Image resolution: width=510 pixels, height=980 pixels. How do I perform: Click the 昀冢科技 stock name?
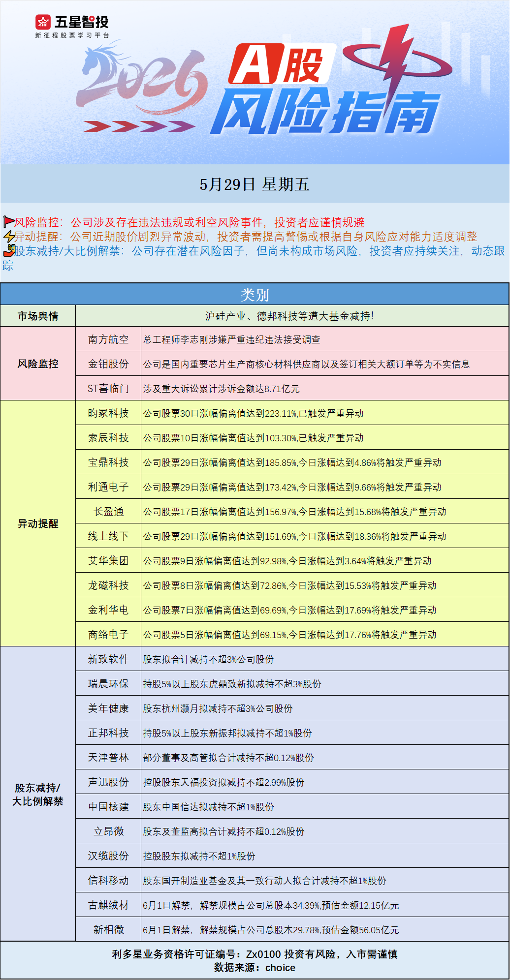coord(108,413)
